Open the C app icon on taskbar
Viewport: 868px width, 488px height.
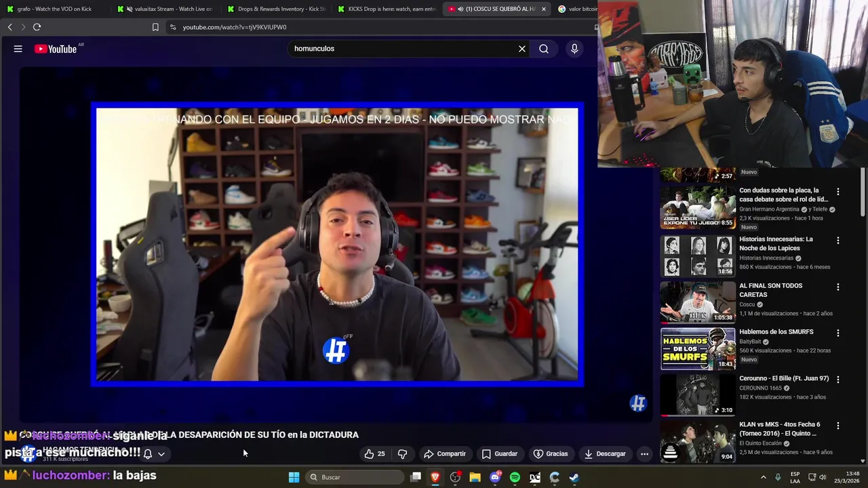[x=555, y=477]
